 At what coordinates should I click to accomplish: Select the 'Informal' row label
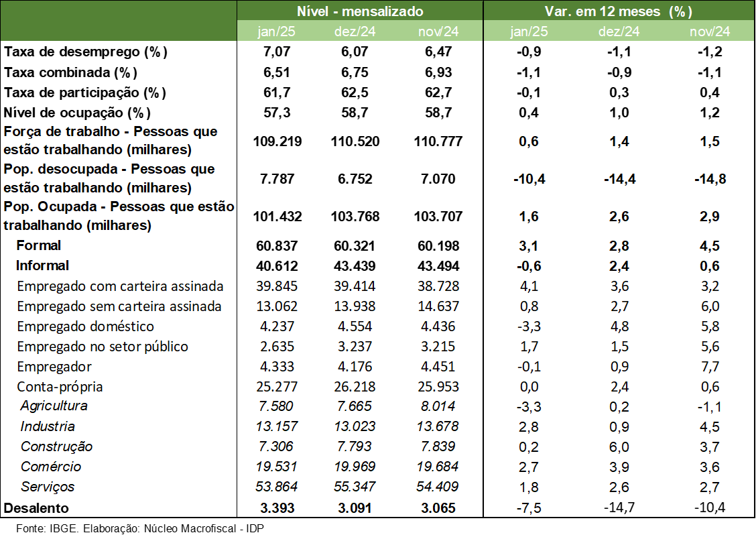coord(42,265)
